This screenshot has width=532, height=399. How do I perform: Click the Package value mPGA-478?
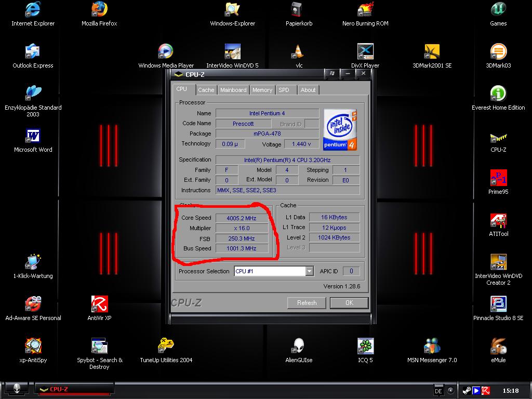click(x=268, y=134)
